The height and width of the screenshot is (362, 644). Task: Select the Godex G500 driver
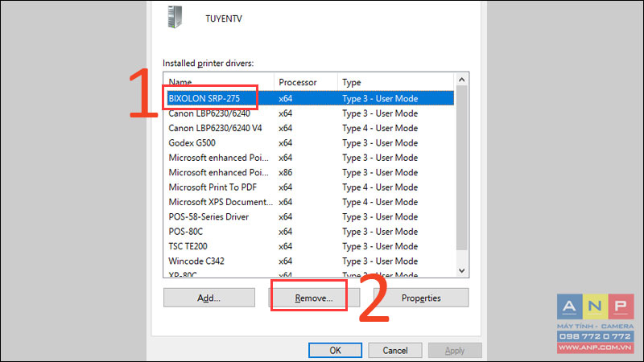[192, 143]
